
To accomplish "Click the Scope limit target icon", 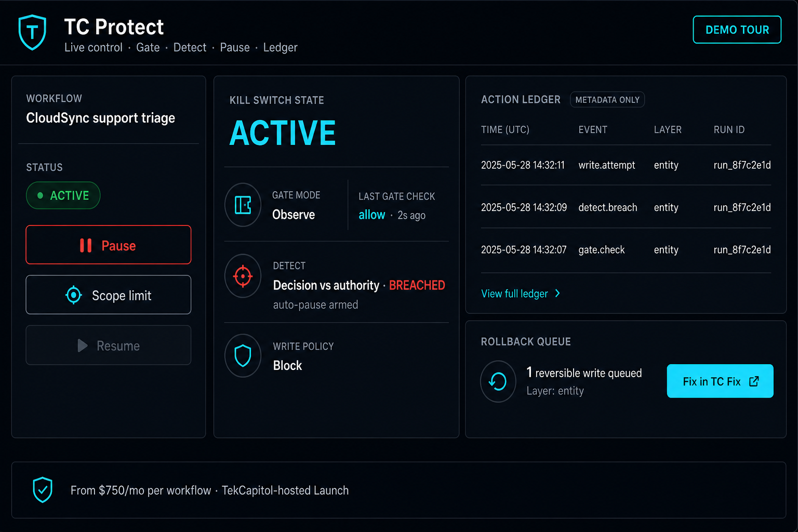I will pyautogui.click(x=74, y=295).
